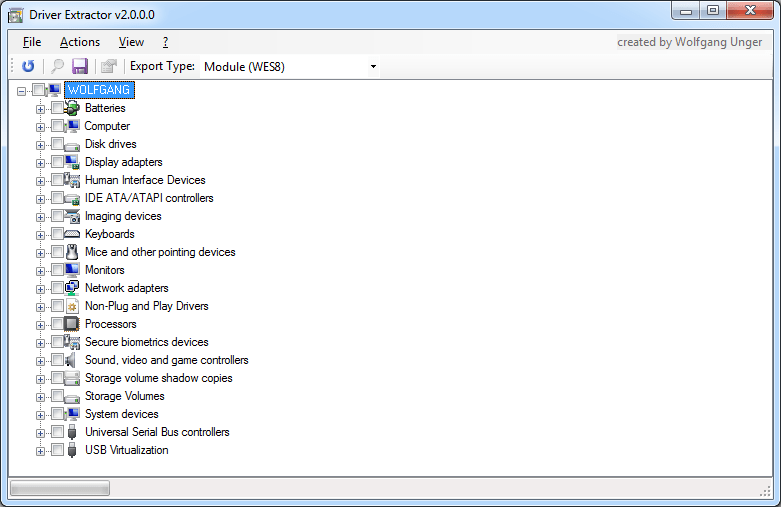This screenshot has width=781, height=507.
Task: Close the Driver Extractor window
Action: pos(750,11)
